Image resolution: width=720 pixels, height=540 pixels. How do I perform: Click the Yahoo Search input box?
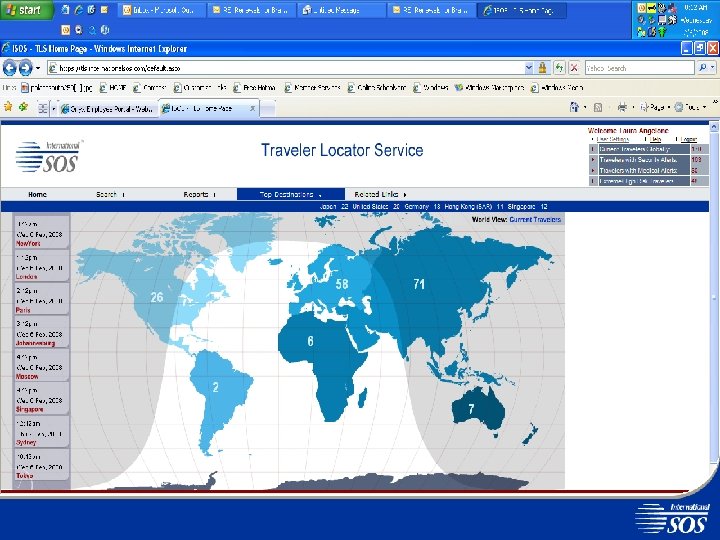[x=640, y=68]
